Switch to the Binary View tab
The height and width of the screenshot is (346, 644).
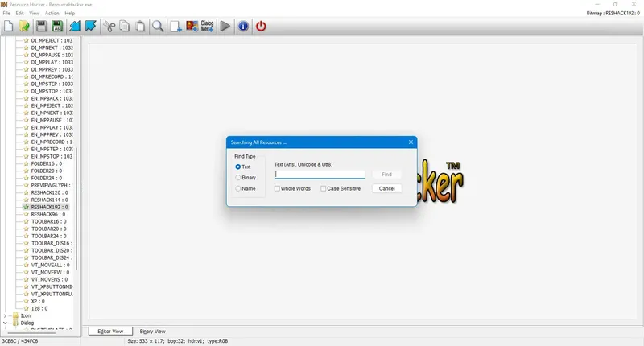point(152,332)
